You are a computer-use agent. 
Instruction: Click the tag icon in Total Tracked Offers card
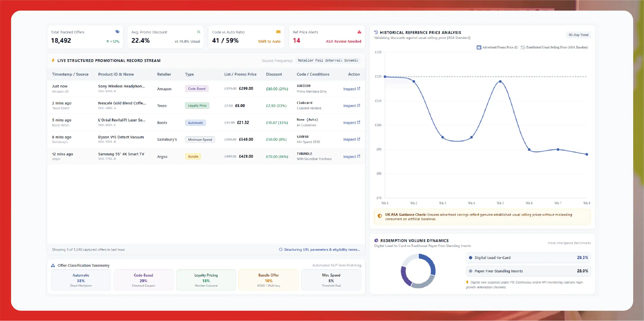pos(117,32)
